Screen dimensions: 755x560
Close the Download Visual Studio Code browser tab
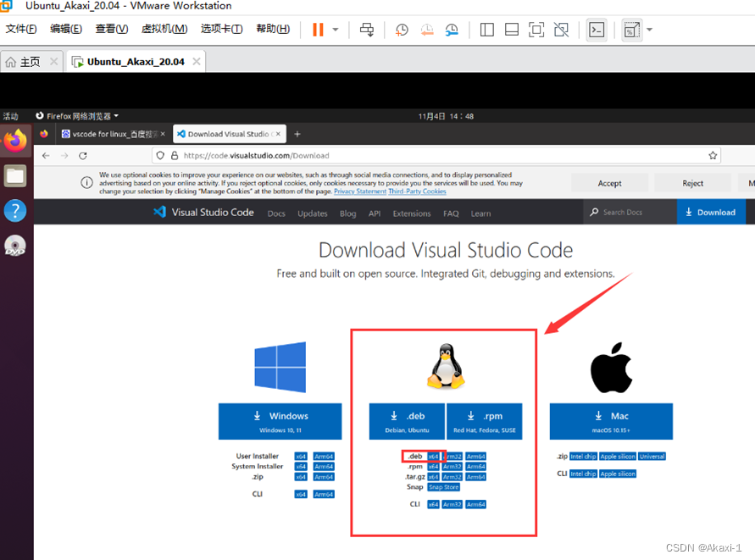click(278, 134)
